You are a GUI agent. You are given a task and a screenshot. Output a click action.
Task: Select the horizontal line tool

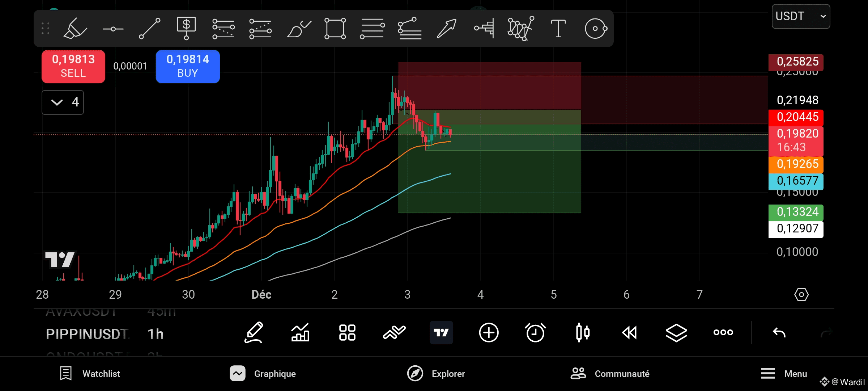click(x=113, y=29)
